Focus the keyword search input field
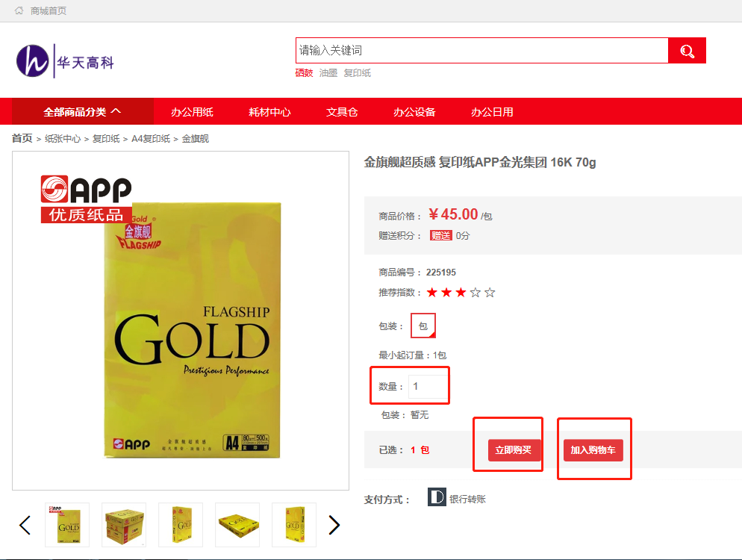The image size is (742, 560). point(481,50)
